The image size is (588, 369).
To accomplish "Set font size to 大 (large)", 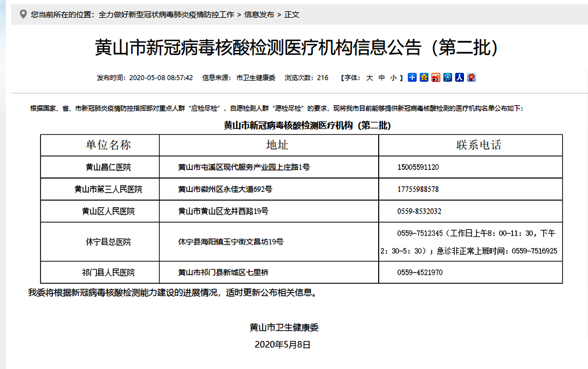I will (370, 78).
